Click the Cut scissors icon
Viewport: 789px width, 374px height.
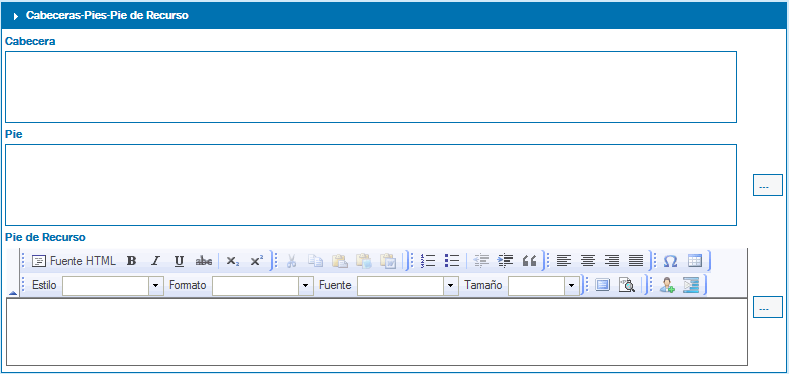point(291,261)
